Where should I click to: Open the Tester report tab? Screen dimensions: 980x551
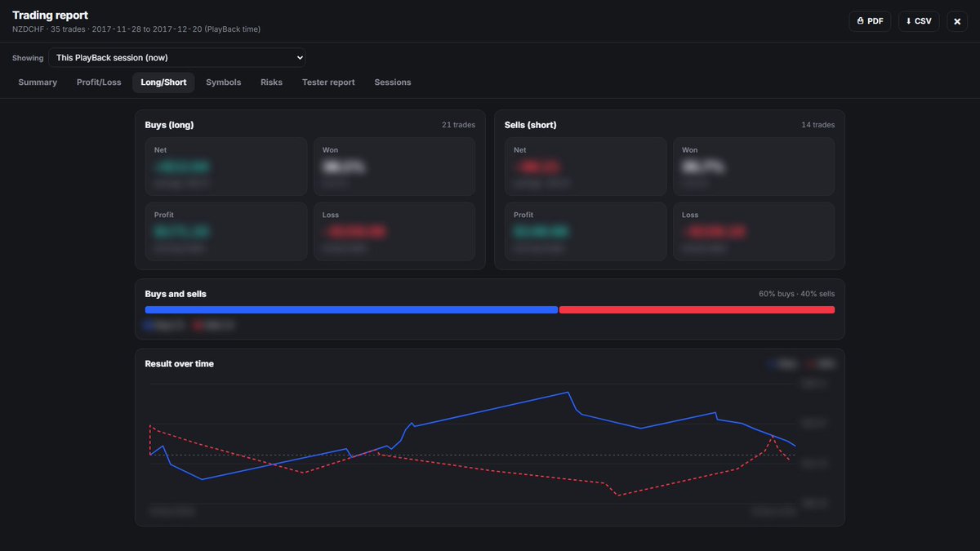tap(328, 82)
